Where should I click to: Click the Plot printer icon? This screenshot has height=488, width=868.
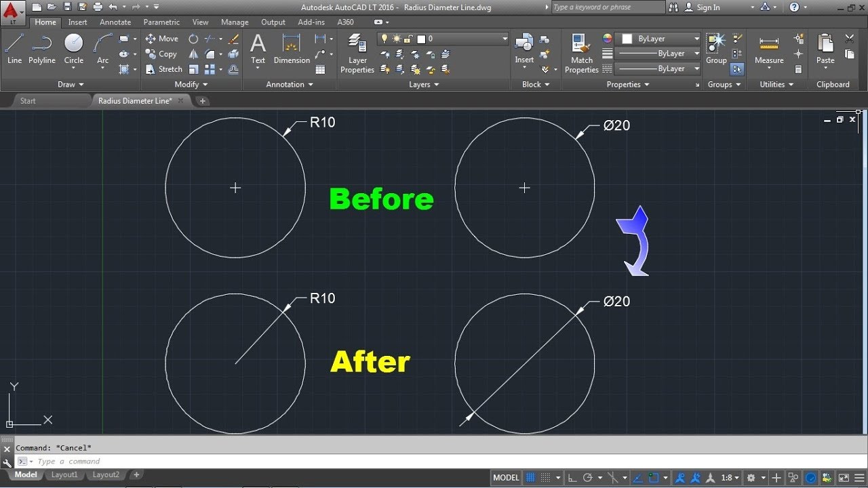[98, 7]
